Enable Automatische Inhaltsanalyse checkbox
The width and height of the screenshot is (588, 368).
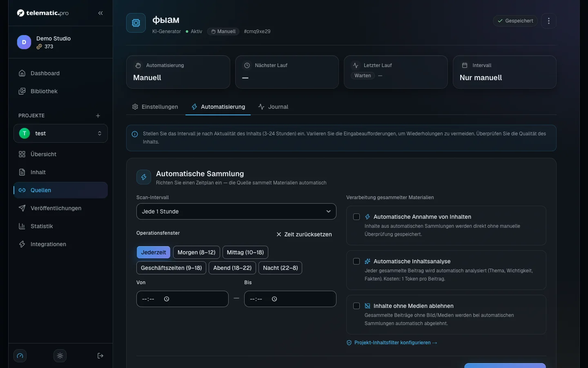click(356, 261)
